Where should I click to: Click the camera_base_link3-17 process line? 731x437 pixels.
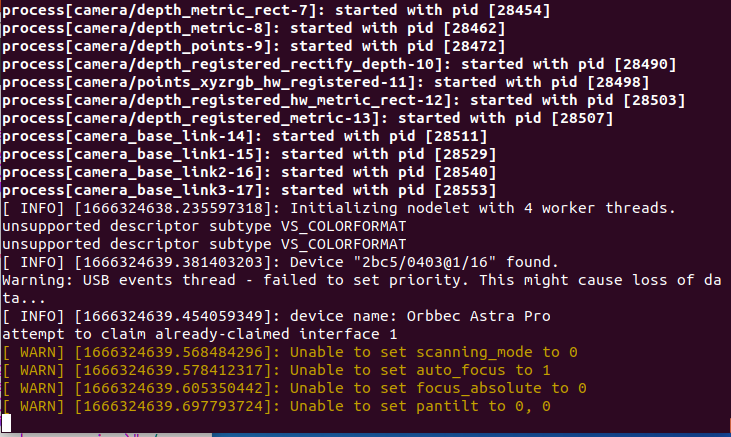(249, 190)
